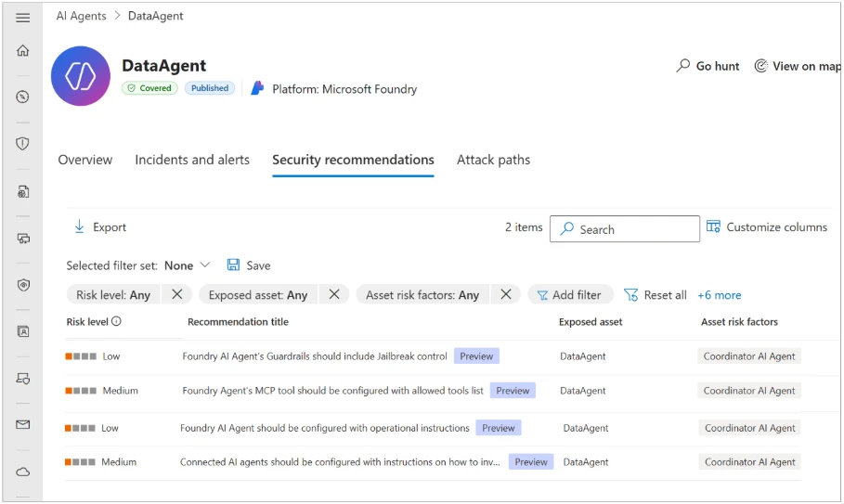This screenshot has height=504, width=844.
Task: Expand the Selected filter set dropdown
Action: tap(205, 265)
